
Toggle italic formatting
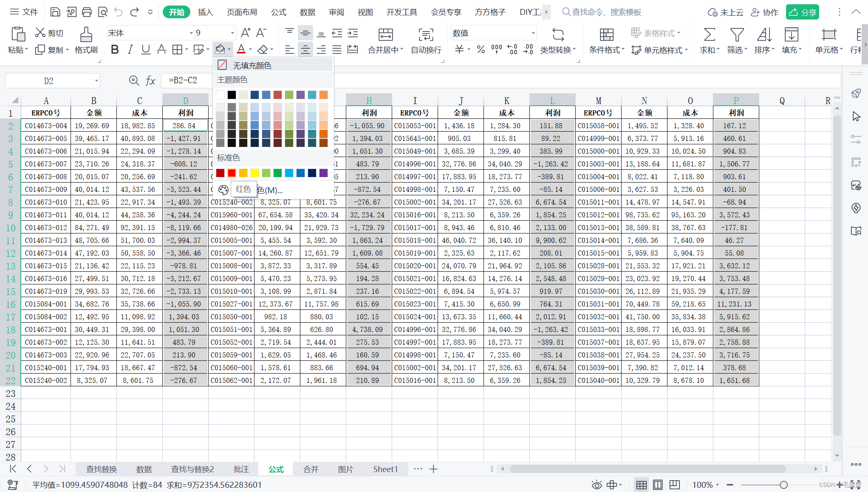(x=130, y=50)
